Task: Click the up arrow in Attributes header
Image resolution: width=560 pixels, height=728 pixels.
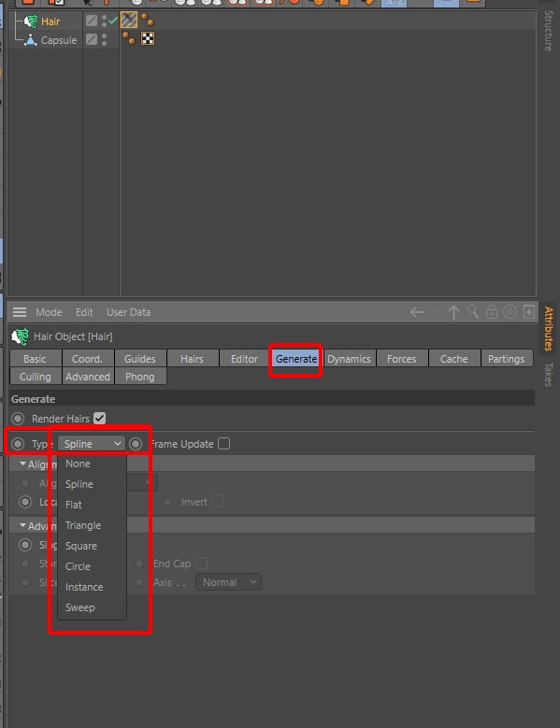Action: tap(453, 312)
